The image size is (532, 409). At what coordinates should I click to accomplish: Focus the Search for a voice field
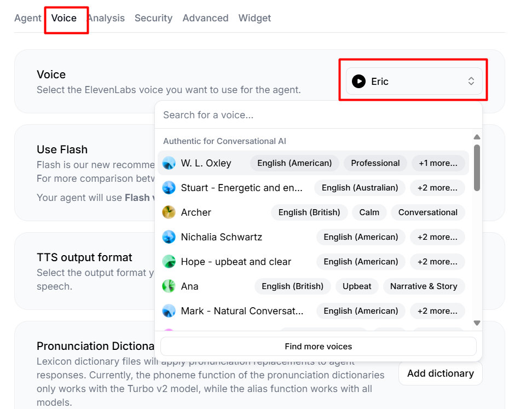[x=317, y=115]
